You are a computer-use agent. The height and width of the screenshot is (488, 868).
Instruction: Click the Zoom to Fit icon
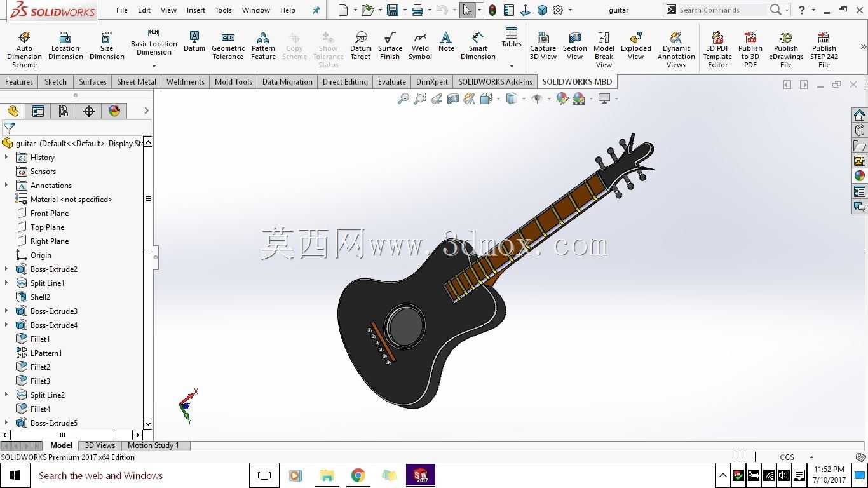click(403, 98)
